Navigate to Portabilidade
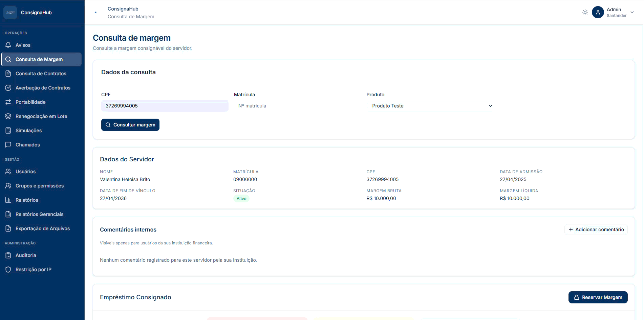 tap(41, 102)
